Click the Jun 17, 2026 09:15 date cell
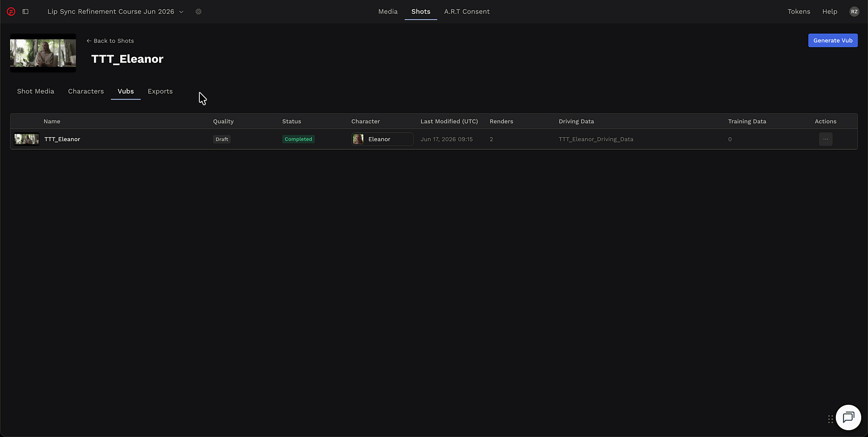The height and width of the screenshot is (437, 868). point(447,139)
